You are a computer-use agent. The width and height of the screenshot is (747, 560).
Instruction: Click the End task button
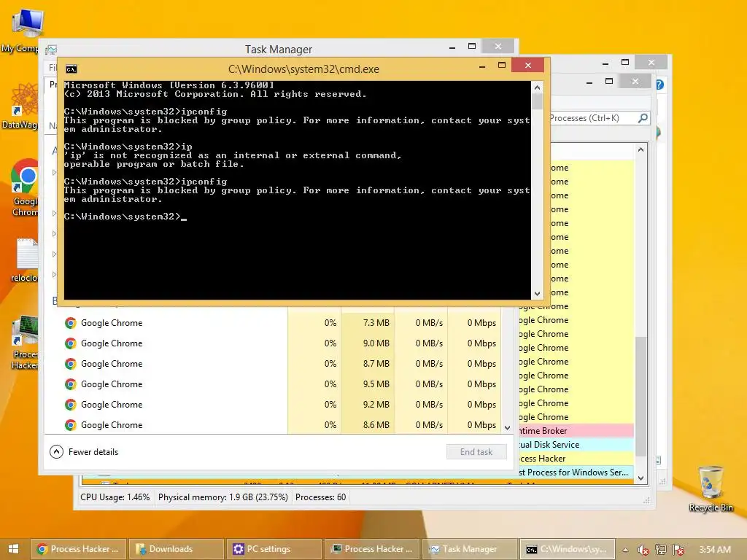point(476,452)
